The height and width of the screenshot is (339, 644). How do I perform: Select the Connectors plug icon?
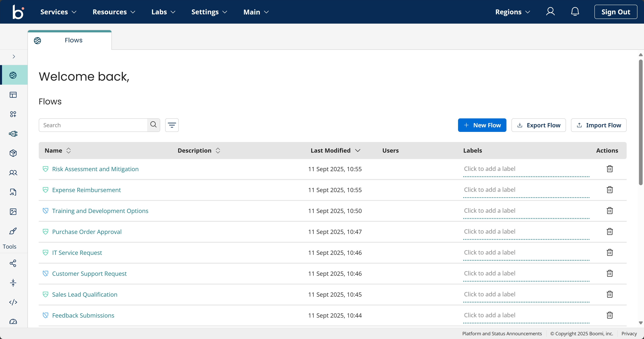pos(13,134)
